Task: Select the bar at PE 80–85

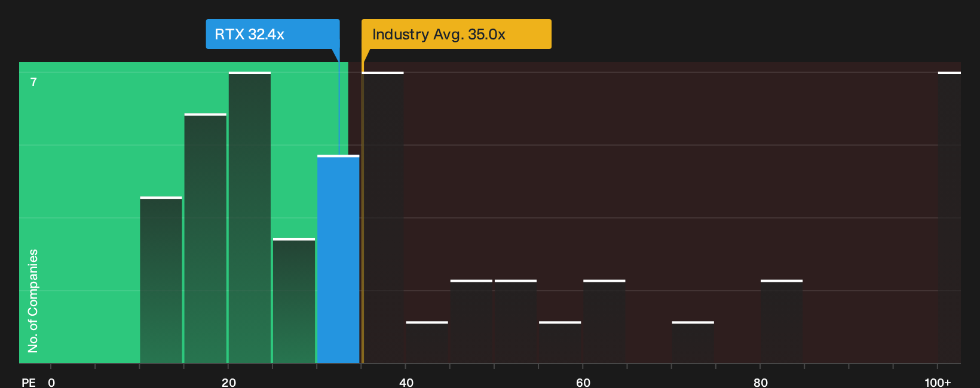Action: coord(782,321)
